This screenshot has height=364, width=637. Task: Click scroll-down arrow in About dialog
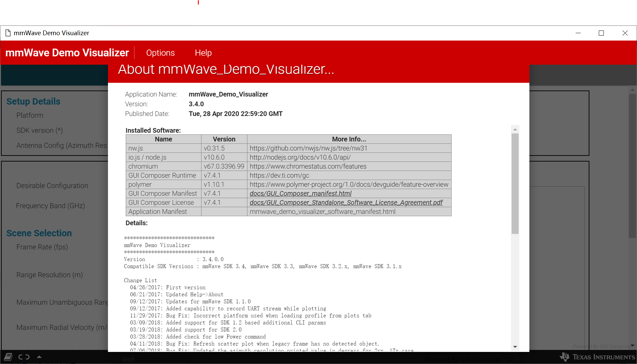pyautogui.click(x=515, y=347)
